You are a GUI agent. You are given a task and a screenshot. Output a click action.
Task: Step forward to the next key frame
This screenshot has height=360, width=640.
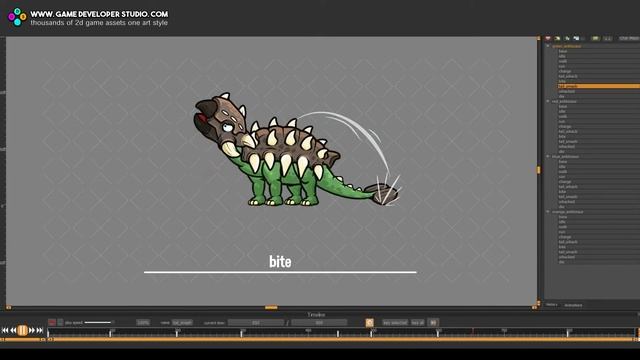pos(31,330)
